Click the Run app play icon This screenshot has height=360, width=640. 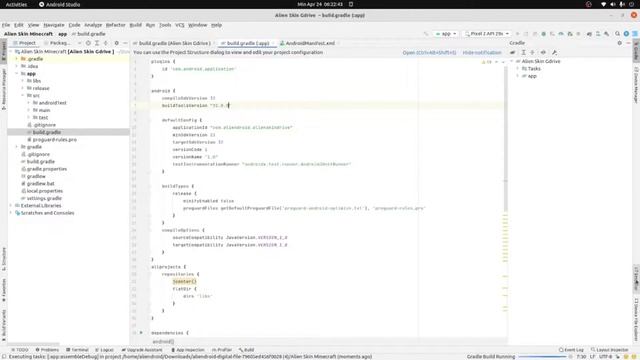pos(517,33)
